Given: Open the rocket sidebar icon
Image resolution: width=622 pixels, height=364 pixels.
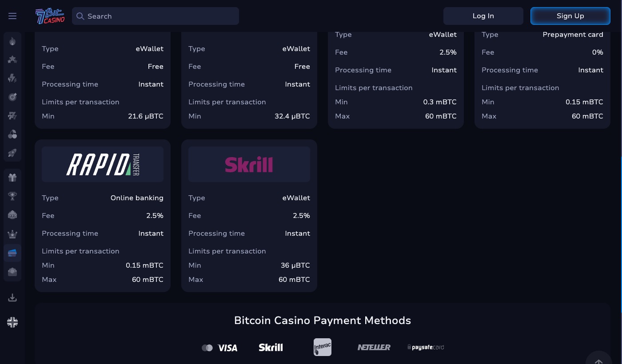Looking at the screenshot, I should (x=12, y=153).
